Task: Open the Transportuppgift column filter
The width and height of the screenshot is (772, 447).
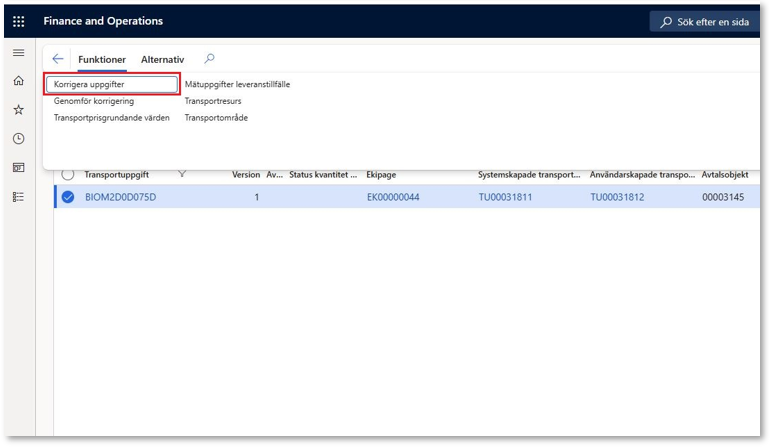Action: [x=182, y=174]
